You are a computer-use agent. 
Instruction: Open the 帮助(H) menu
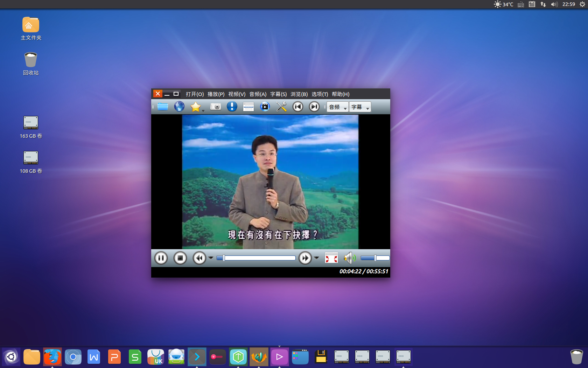[x=341, y=94]
